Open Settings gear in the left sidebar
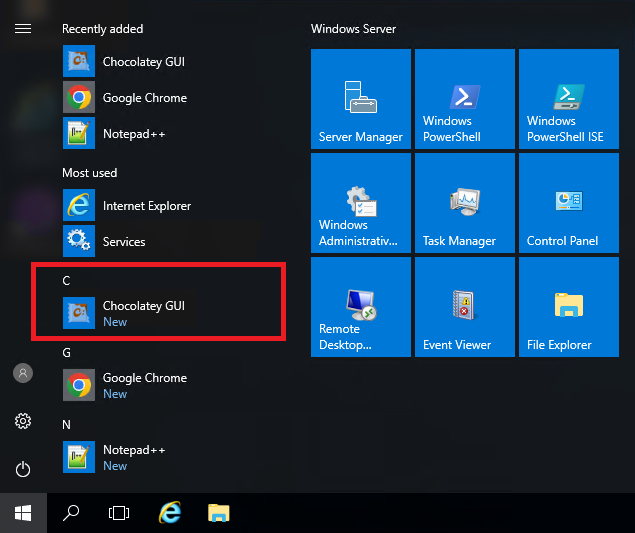 (23, 421)
